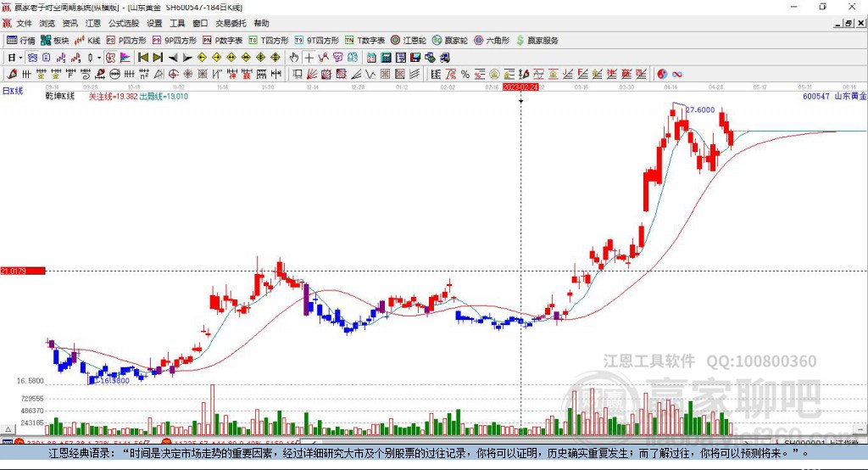Click the 出局线=19.010 value label
The width and height of the screenshot is (868, 470).
pyautogui.click(x=164, y=97)
